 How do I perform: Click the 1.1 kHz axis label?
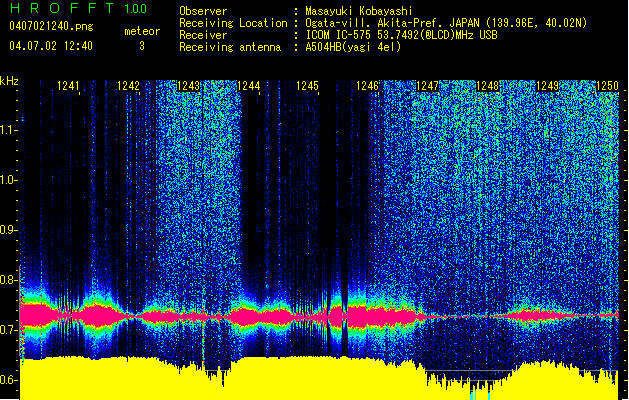point(9,130)
